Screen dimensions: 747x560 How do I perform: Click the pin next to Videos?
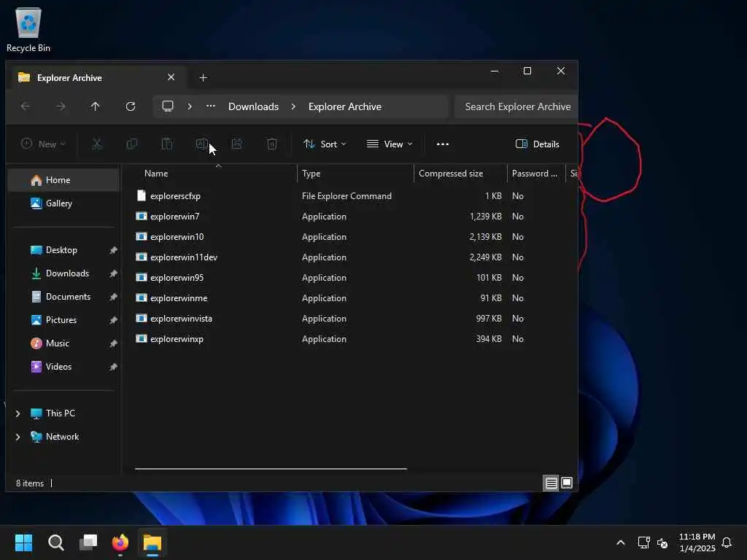pyautogui.click(x=113, y=367)
